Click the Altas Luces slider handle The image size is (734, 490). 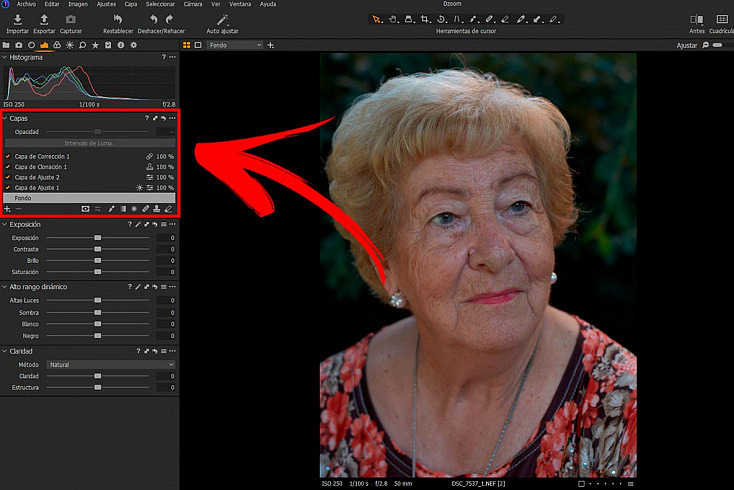point(97,300)
